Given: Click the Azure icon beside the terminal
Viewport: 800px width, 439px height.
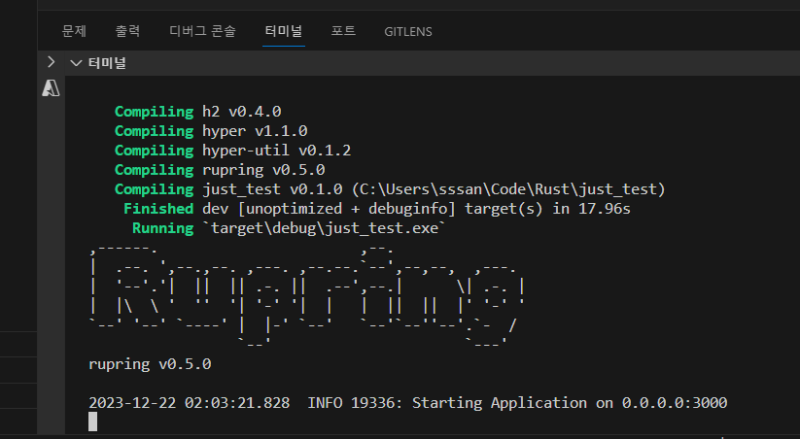Looking at the screenshot, I should click(50, 89).
